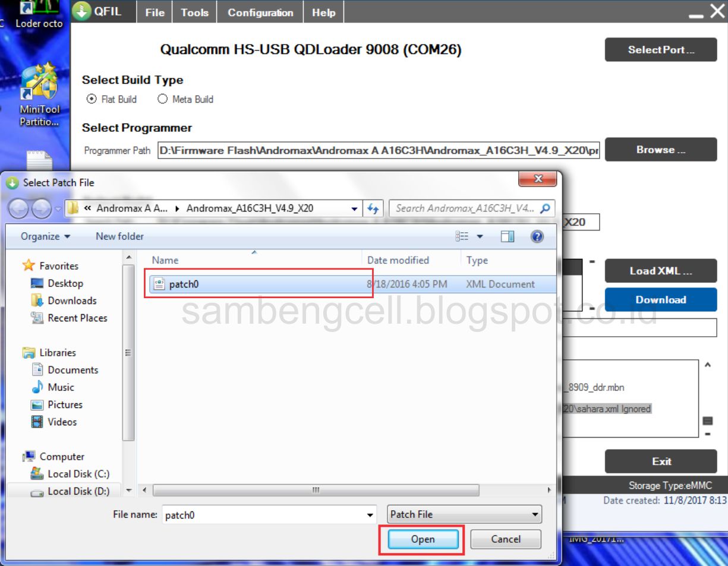Open Pictures library
This screenshot has height=566, width=728.
coord(57,404)
